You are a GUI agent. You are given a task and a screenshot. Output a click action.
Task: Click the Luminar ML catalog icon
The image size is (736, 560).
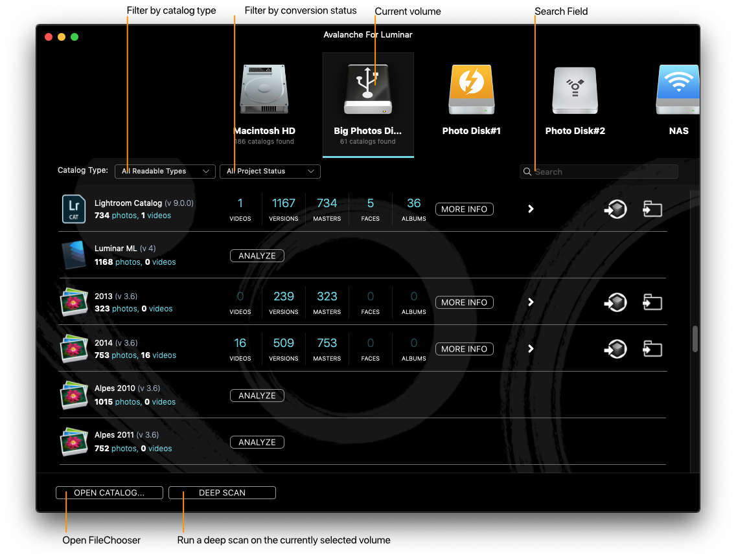coord(74,254)
